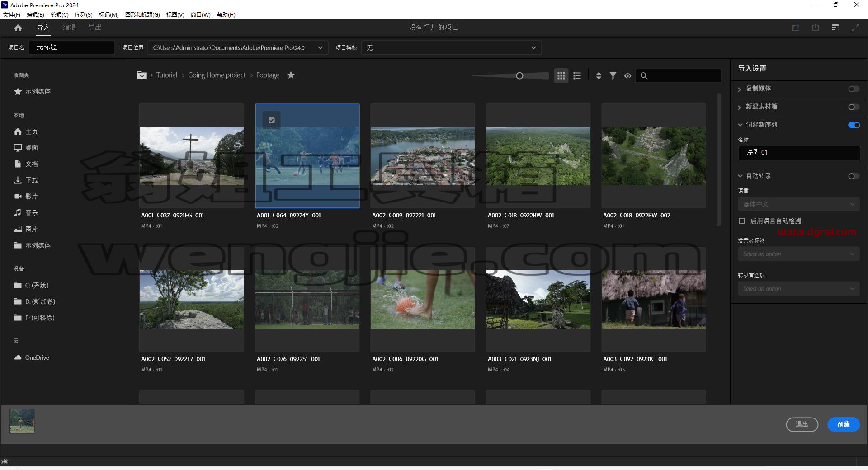The image size is (868, 470).
Task: Open the sort order options icon
Action: [x=599, y=76]
